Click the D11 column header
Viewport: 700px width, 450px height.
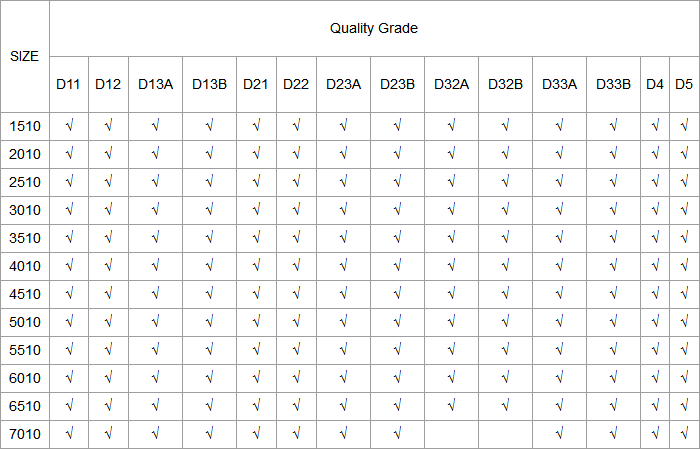click(69, 84)
